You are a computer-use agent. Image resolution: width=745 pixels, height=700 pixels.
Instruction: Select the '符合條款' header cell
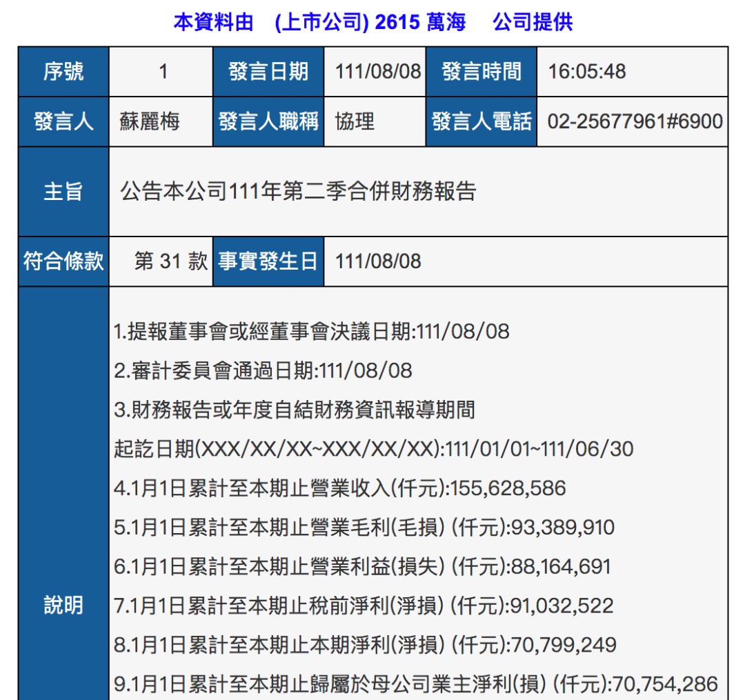coord(63,261)
